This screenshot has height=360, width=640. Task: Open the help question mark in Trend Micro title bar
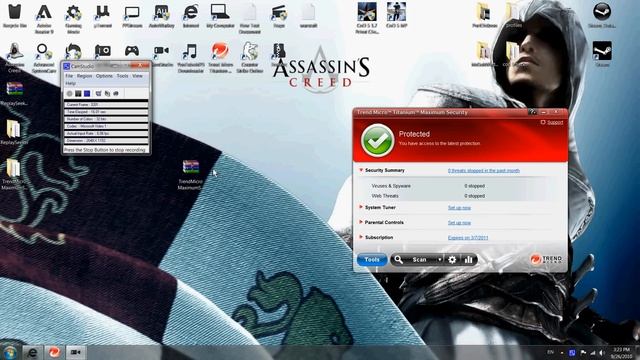pos(532,112)
